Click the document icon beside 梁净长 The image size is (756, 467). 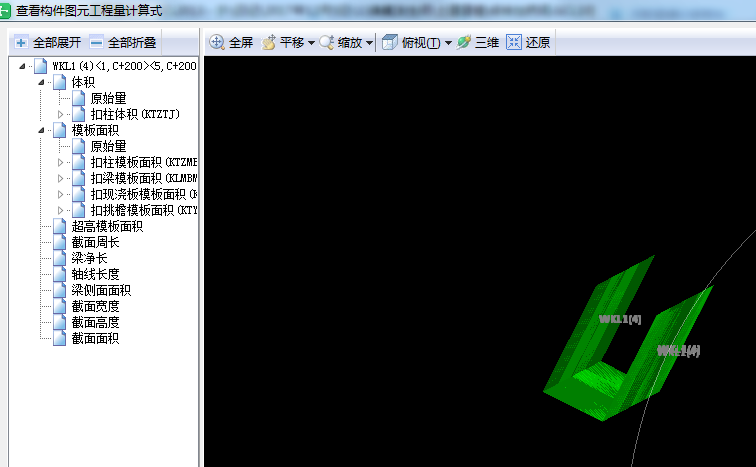coord(60,258)
